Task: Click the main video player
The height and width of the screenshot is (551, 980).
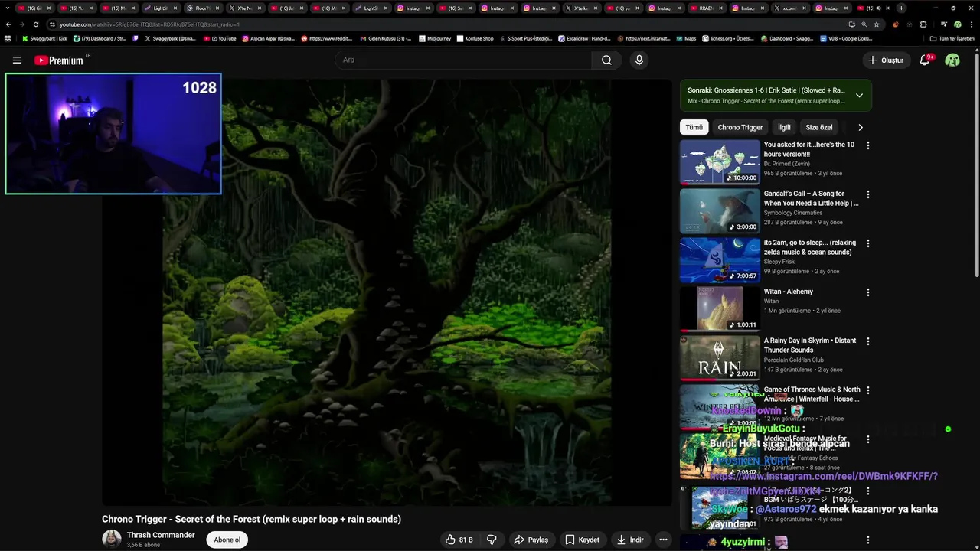Action: click(x=387, y=292)
